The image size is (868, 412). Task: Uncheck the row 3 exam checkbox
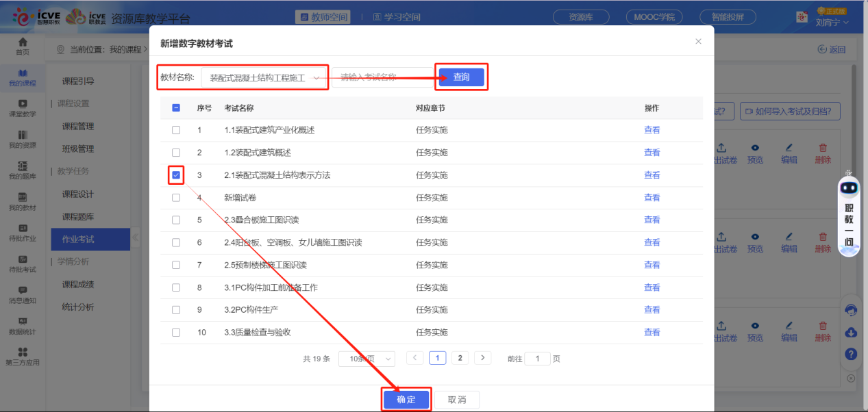click(x=176, y=175)
